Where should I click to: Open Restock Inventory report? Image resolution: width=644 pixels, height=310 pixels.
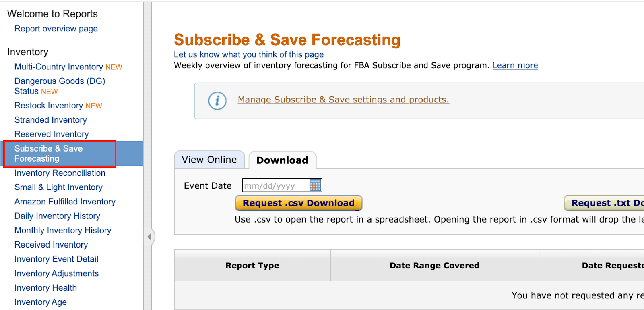click(x=49, y=106)
